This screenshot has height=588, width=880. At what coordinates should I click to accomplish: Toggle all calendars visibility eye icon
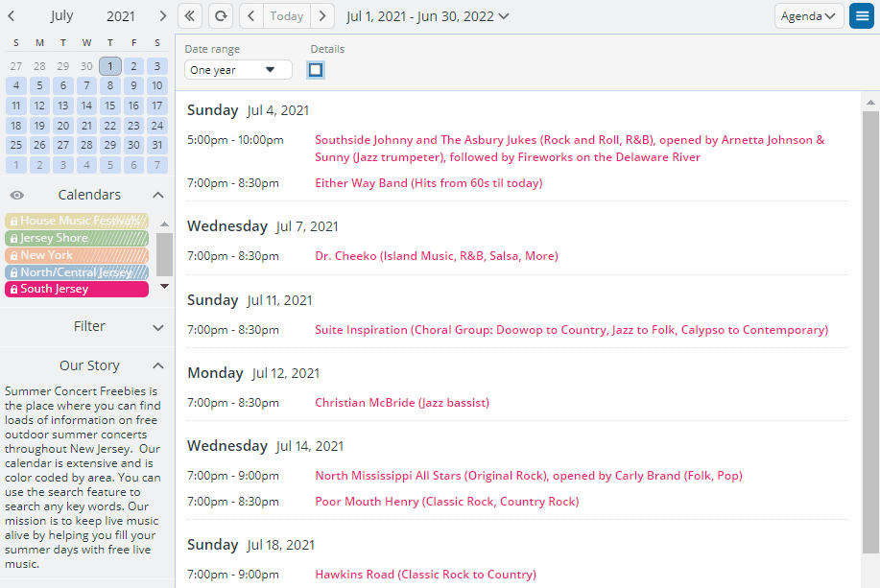tap(16, 195)
